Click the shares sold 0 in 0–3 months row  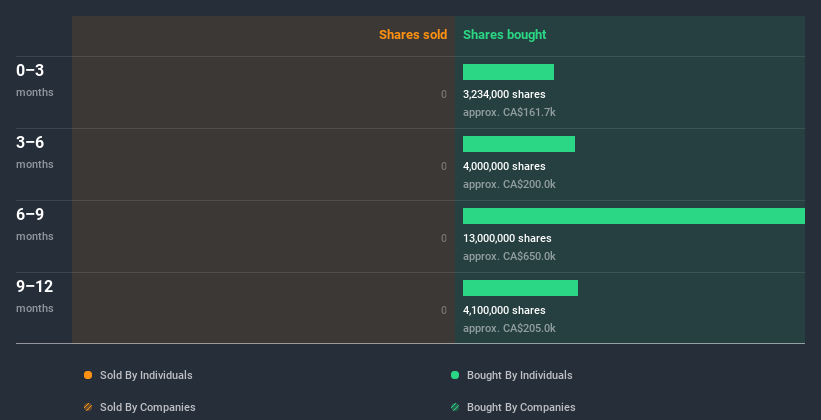[444, 94]
